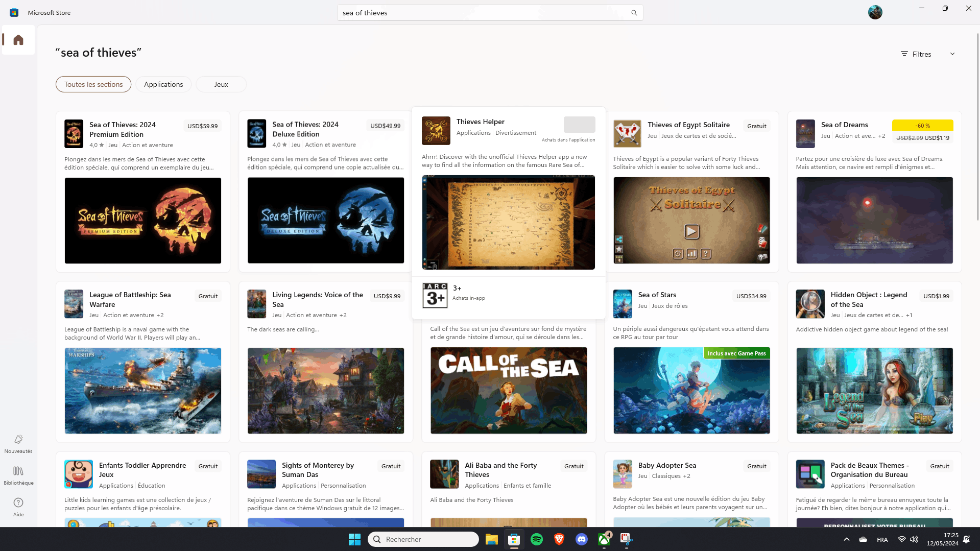
Task: Click the Ali Baba Forty Thieves icon
Action: 444,474
